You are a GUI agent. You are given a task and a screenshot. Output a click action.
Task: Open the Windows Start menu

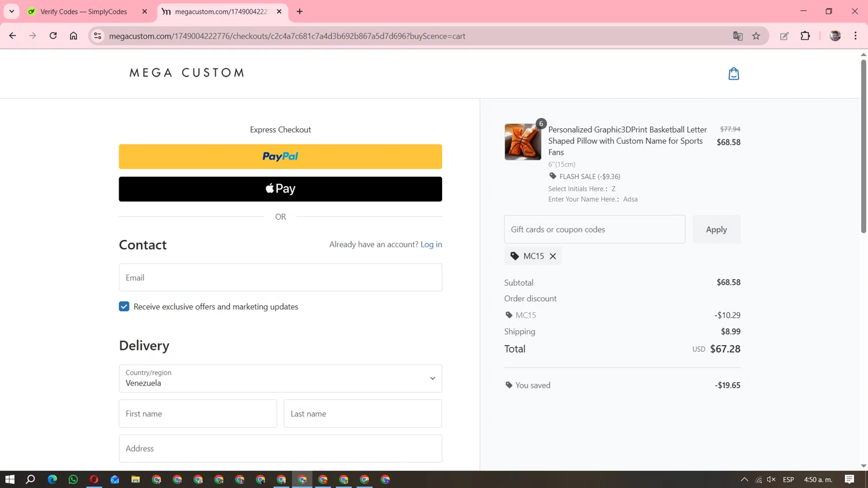(x=10, y=479)
